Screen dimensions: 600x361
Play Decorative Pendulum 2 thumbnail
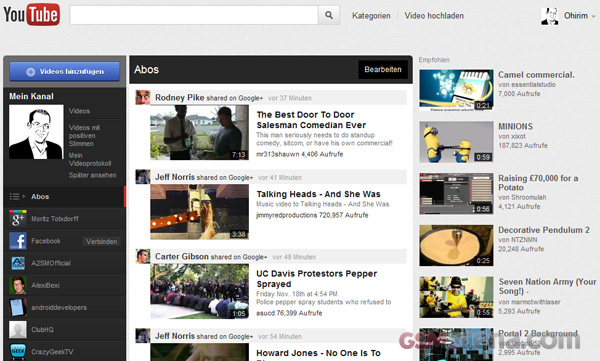(x=456, y=245)
